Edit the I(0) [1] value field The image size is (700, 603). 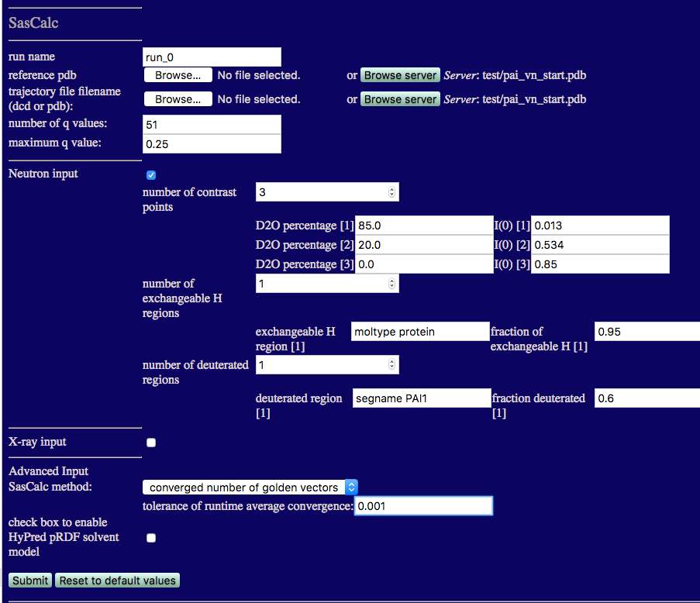pos(600,226)
